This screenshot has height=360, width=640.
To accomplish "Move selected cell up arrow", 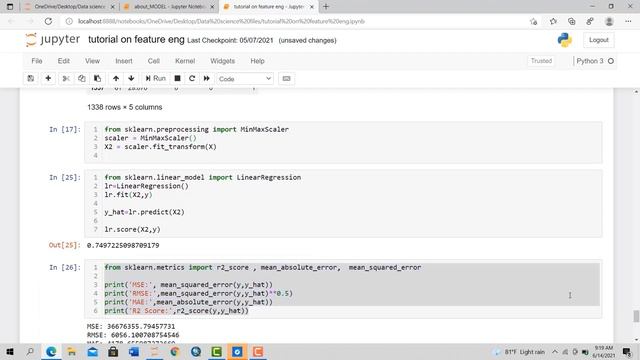I will [x=116, y=78].
